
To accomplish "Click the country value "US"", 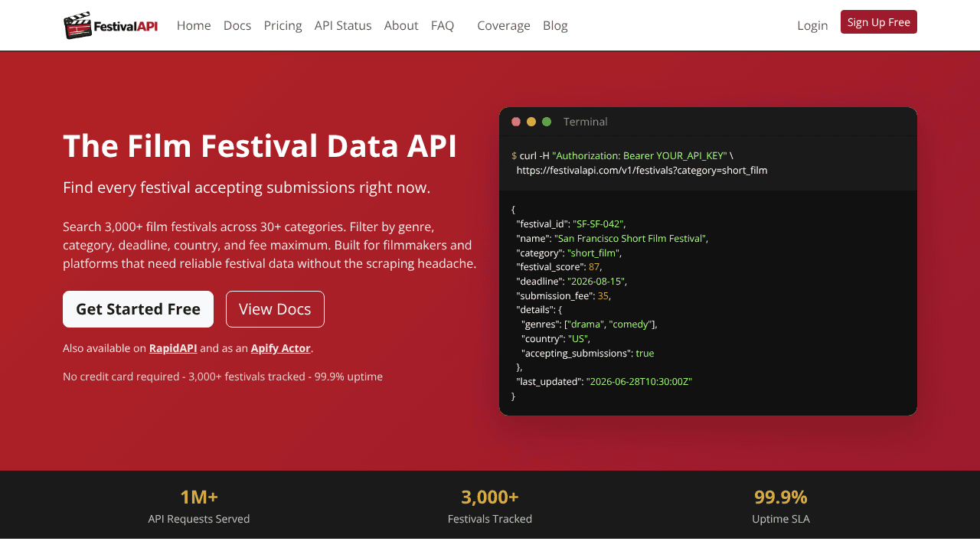I will (x=577, y=338).
